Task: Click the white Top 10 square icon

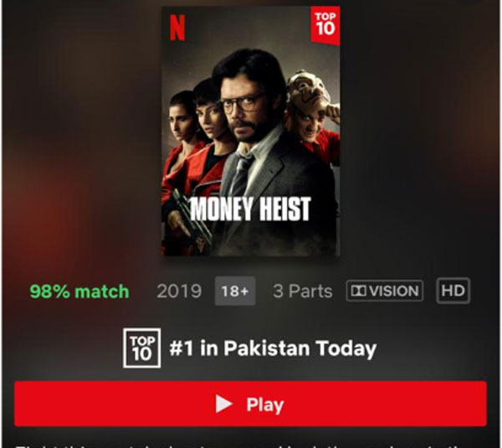Action: pos(142,348)
